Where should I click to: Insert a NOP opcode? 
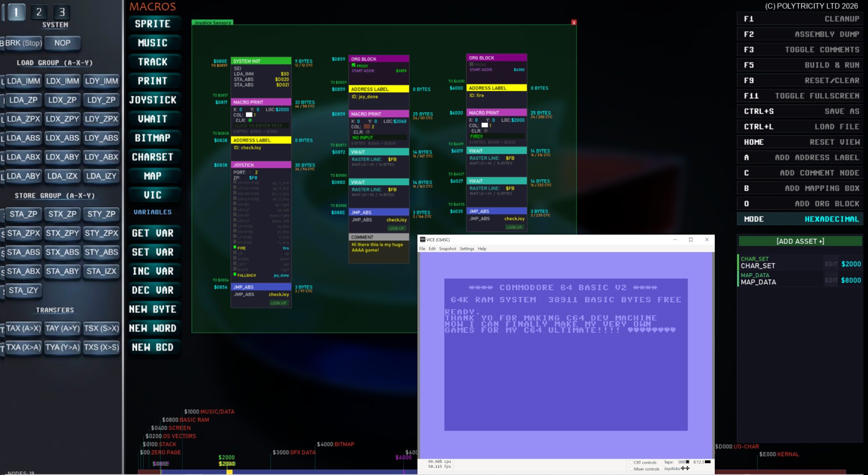62,43
